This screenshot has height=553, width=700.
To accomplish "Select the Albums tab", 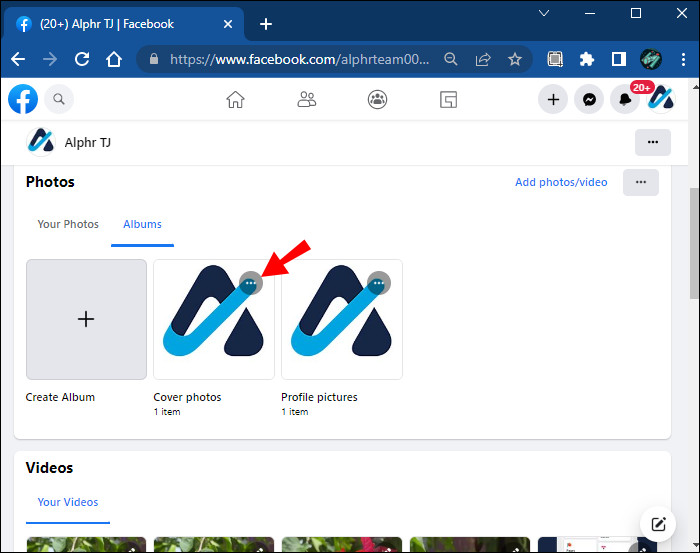I will [x=142, y=224].
